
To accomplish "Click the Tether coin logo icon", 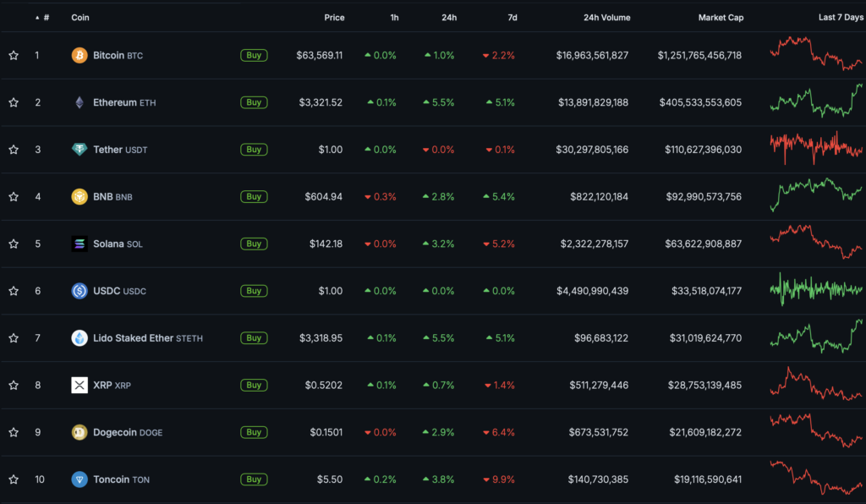I will pos(79,150).
